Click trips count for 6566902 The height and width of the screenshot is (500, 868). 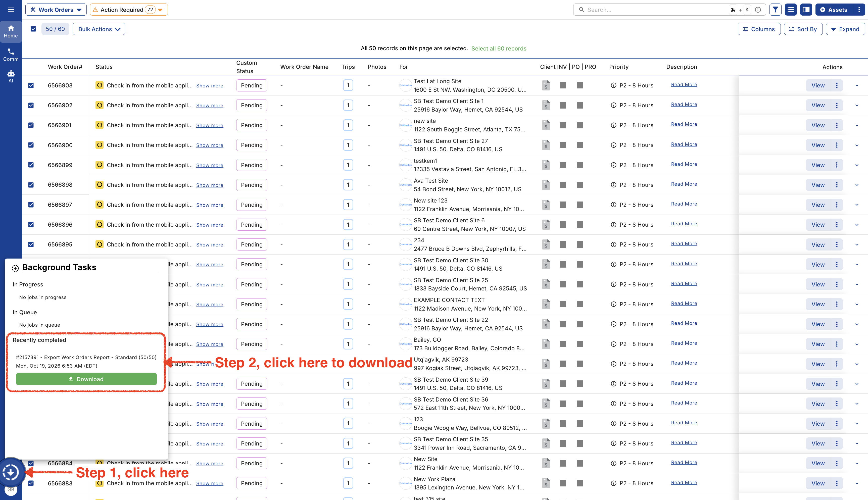point(348,105)
